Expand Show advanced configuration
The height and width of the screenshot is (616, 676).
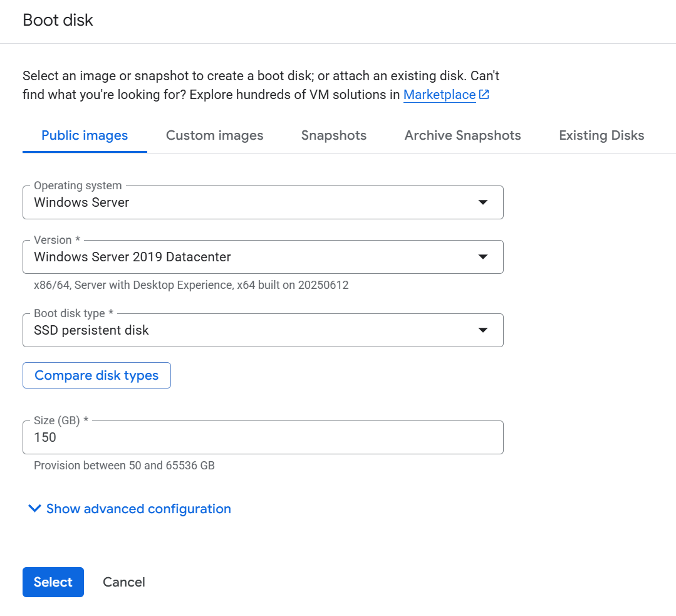(138, 509)
